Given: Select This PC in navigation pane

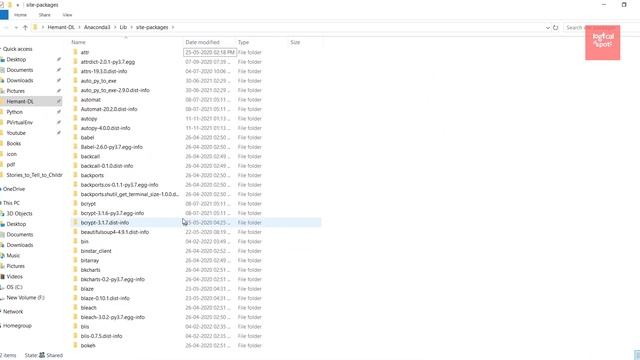Looking at the screenshot, I should point(11,203).
